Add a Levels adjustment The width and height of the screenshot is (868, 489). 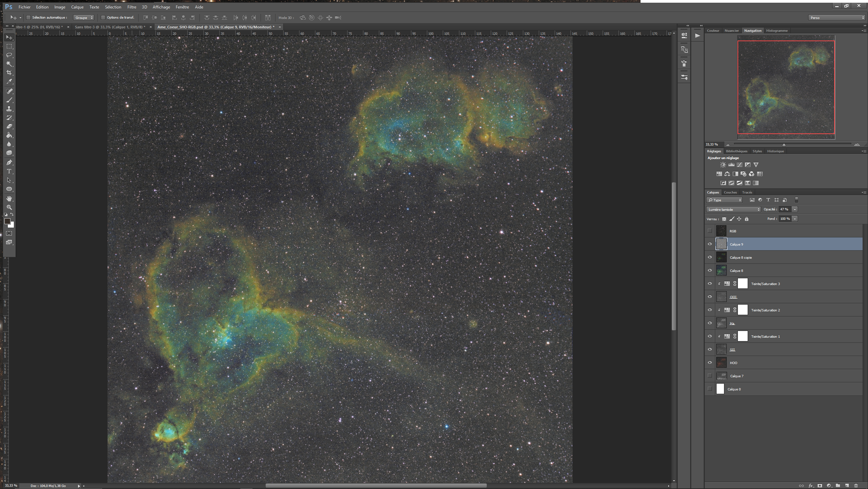[731, 165]
